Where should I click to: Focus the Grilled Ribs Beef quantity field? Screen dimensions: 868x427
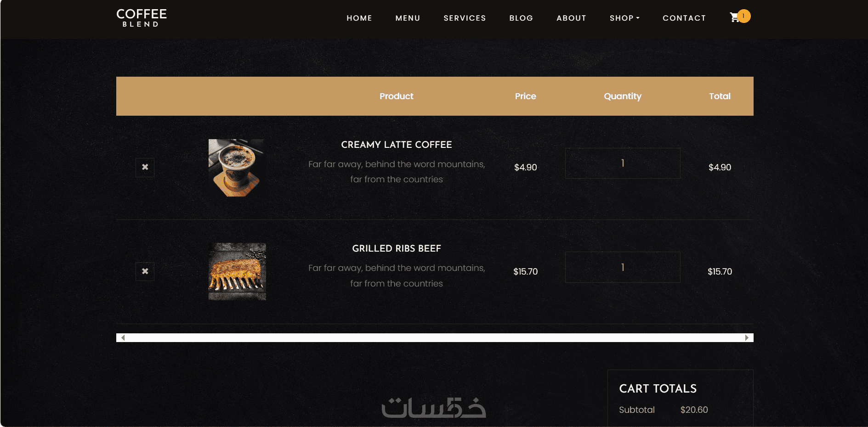(x=623, y=267)
